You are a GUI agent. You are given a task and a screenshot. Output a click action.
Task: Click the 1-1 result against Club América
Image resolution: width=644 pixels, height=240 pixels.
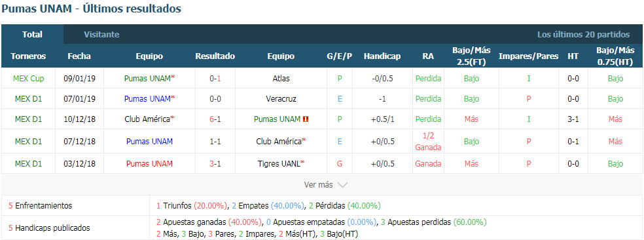click(x=215, y=141)
